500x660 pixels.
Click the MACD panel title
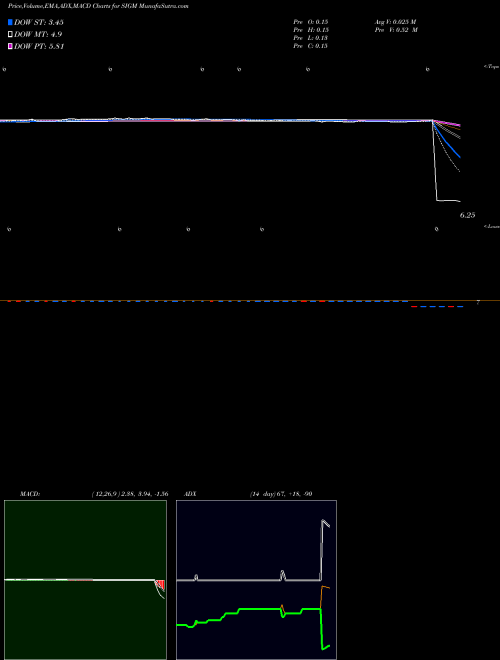click(30, 494)
